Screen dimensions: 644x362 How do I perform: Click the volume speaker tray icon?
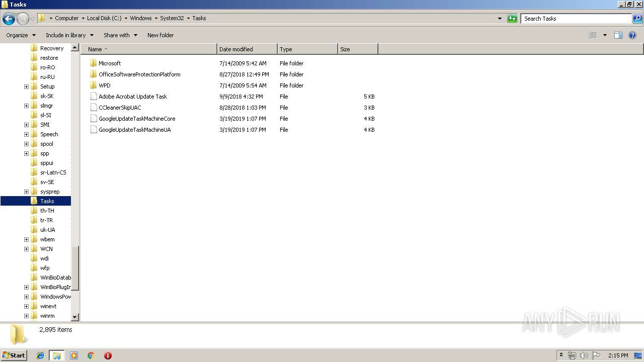point(584,355)
